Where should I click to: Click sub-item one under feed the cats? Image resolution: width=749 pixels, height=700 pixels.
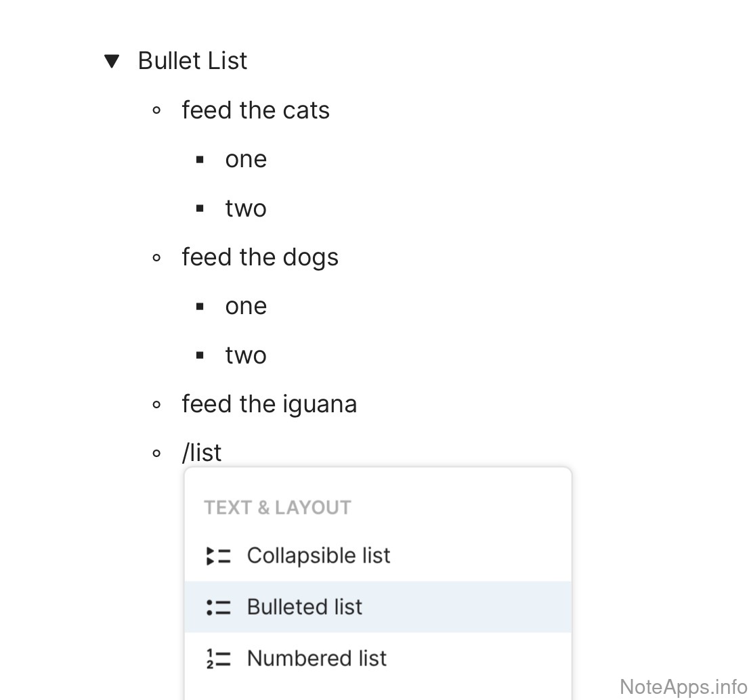coord(246,160)
